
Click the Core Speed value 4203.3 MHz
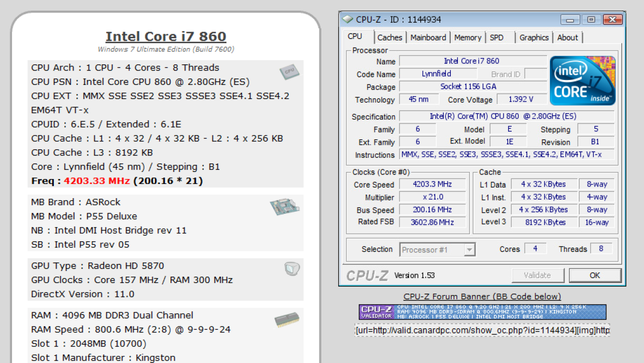coord(432,185)
